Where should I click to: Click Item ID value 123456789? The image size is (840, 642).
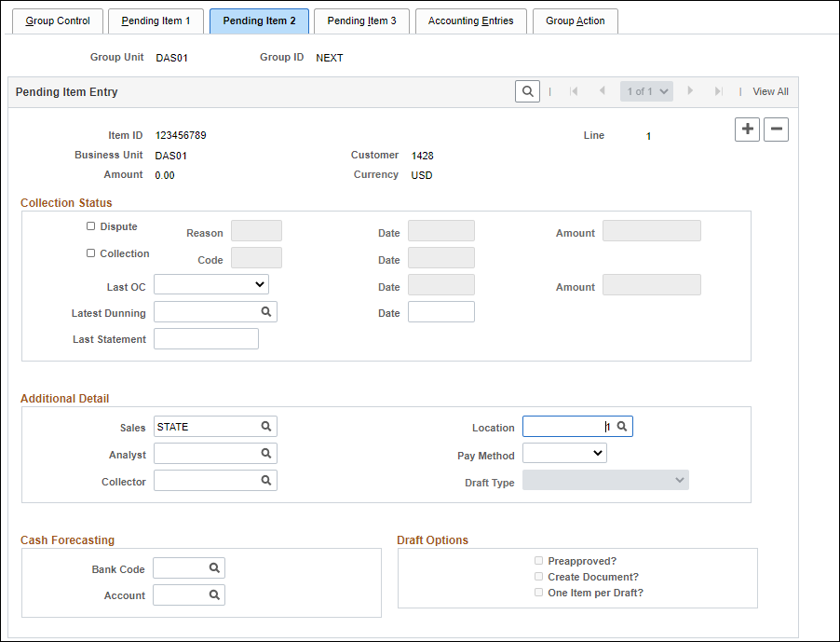pyautogui.click(x=181, y=135)
